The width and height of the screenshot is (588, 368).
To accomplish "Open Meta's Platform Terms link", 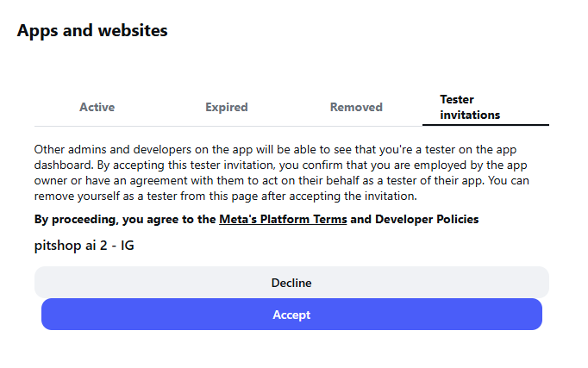I will pos(283,219).
